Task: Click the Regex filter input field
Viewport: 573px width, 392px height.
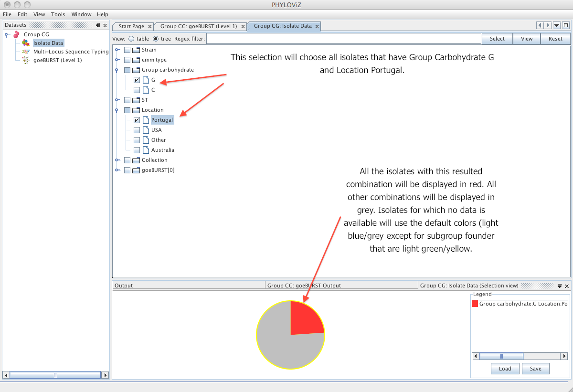Action: (x=344, y=39)
